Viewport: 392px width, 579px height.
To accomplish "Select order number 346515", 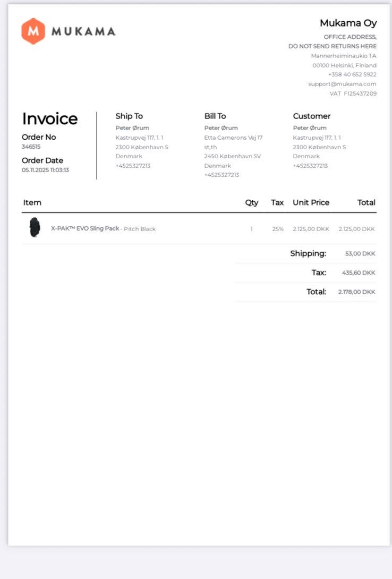I will click(31, 147).
